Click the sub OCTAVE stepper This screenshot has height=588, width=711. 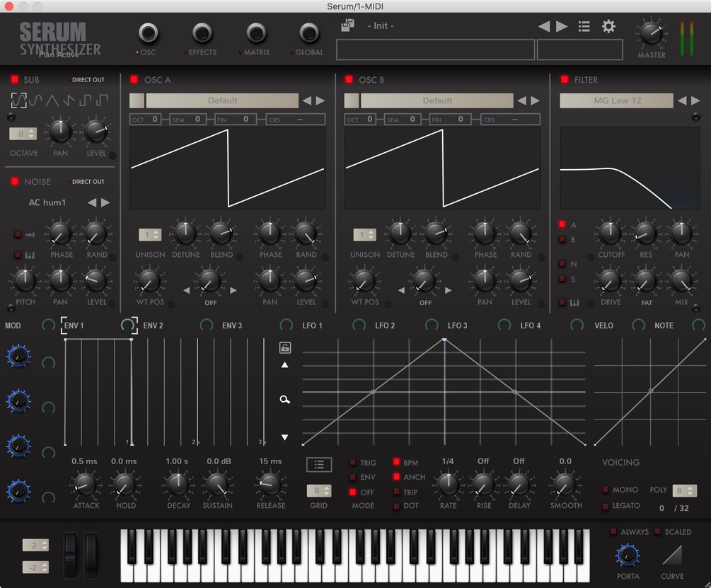point(23,134)
